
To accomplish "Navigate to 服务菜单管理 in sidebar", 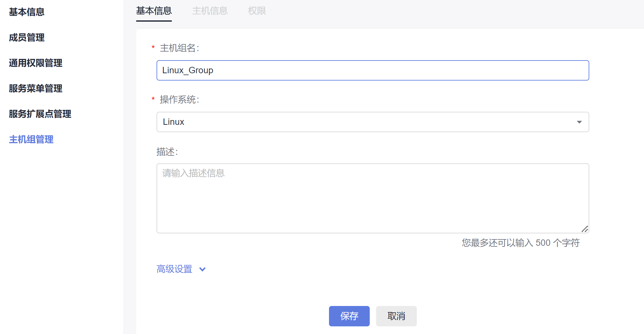I will (36, 89).
